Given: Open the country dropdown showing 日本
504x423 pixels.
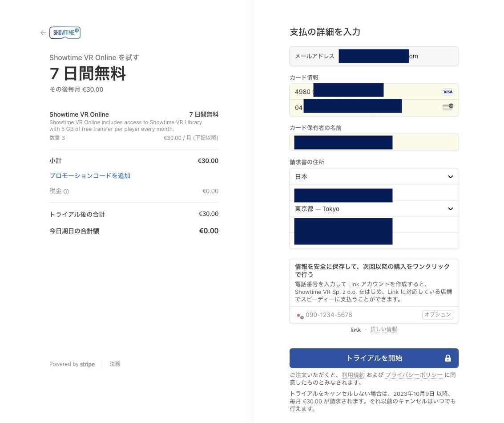Looking at the screenshot, I should (x=374, y=177).
